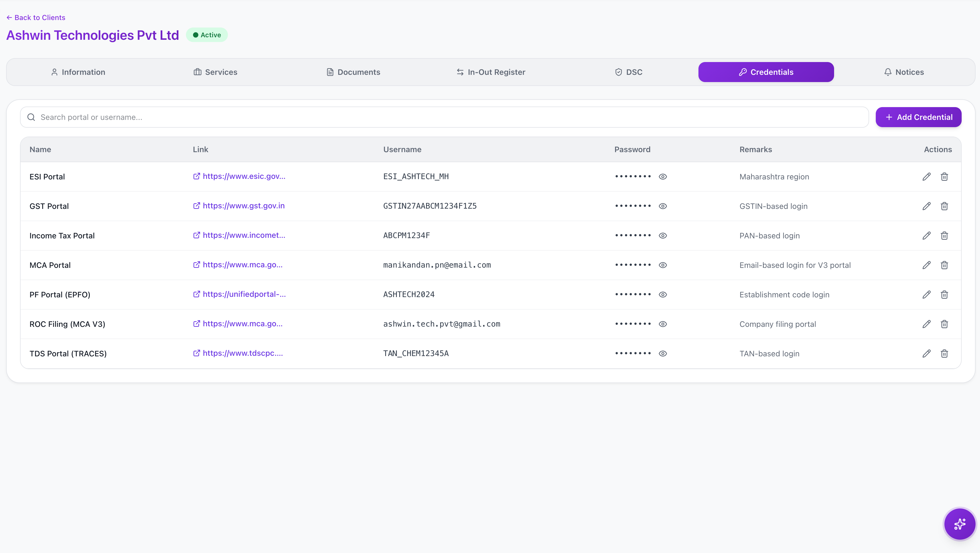Reveal the TDS Portal (TRACES) password

[x=663, y=354]
